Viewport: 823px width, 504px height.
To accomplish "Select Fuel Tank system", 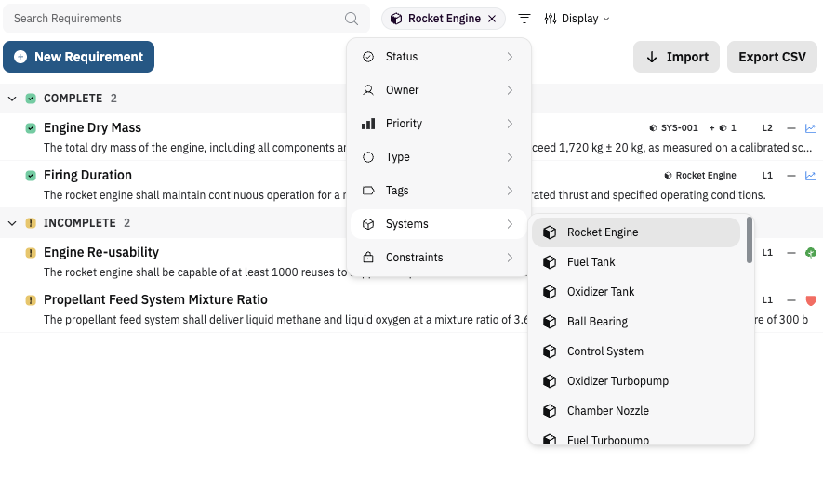I will coord(636,262).
